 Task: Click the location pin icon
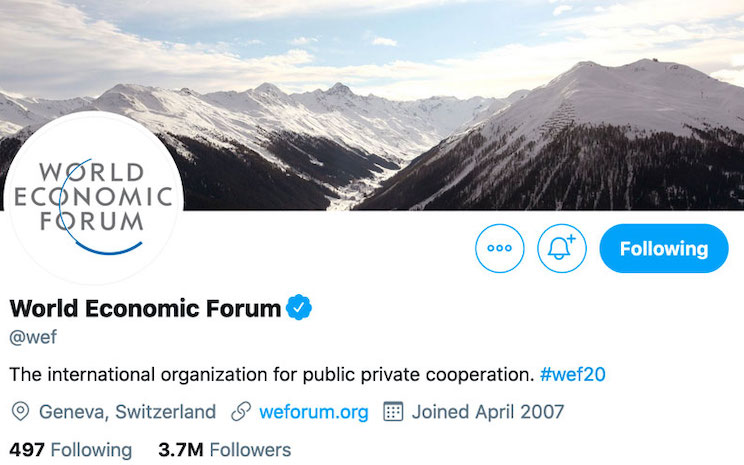point(20,412)
